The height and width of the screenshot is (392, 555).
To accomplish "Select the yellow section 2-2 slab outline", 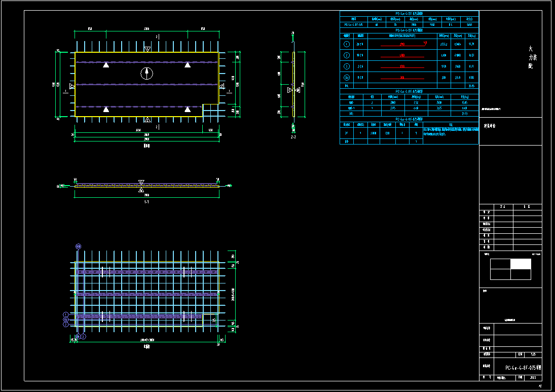I will point(293,84).
